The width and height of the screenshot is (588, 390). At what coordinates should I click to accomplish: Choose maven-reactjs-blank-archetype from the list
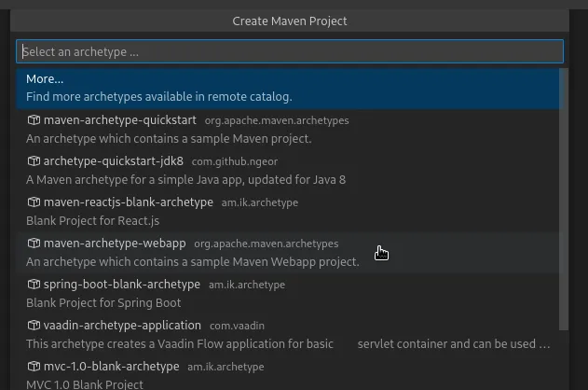[287, 212]
